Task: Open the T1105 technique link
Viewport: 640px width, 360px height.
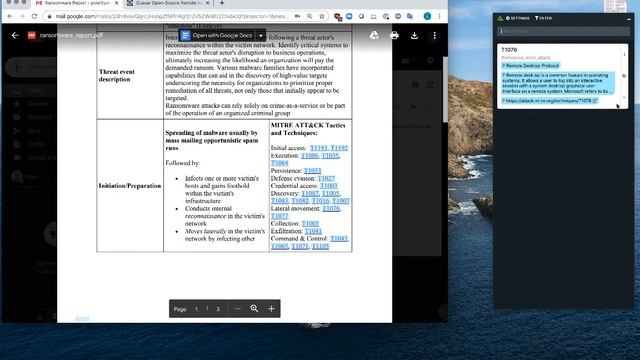Action: (x=320, y=246)
